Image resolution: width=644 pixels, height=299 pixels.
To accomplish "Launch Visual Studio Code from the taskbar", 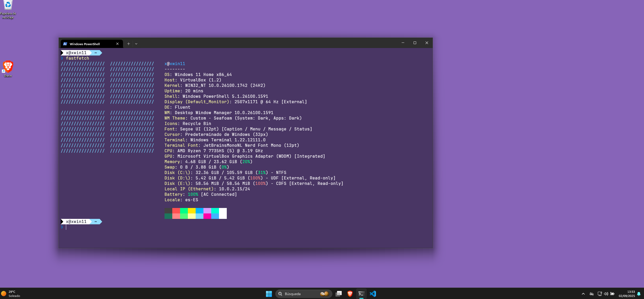I will pos(373,294).
